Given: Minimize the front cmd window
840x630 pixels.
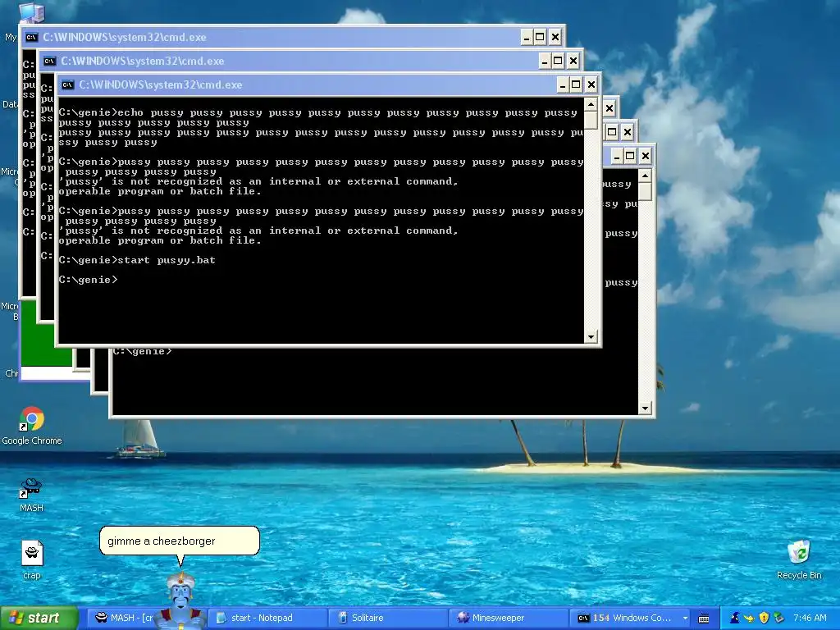Looking at the screenshot, I should [563, 84].
